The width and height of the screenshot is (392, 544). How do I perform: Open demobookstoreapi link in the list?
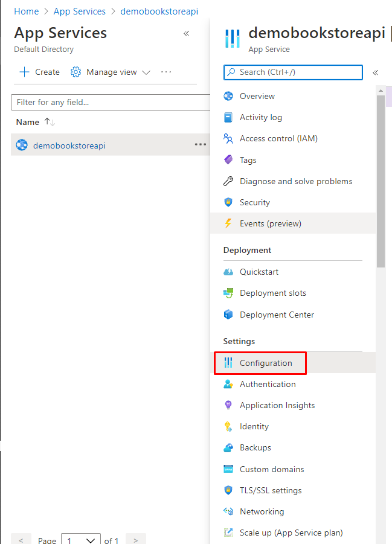pos(69,146)
